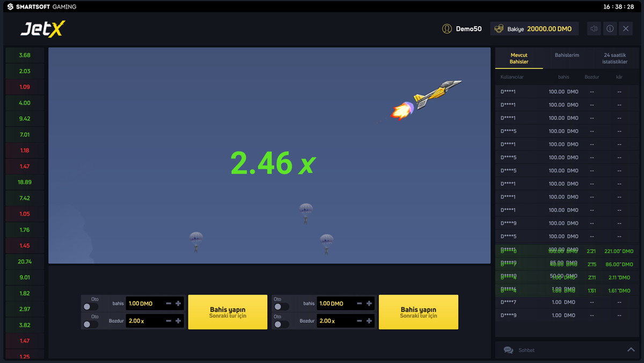
Task: Click the parachute icon beside the Bakiye balance
Action: [x=501, y=28]
